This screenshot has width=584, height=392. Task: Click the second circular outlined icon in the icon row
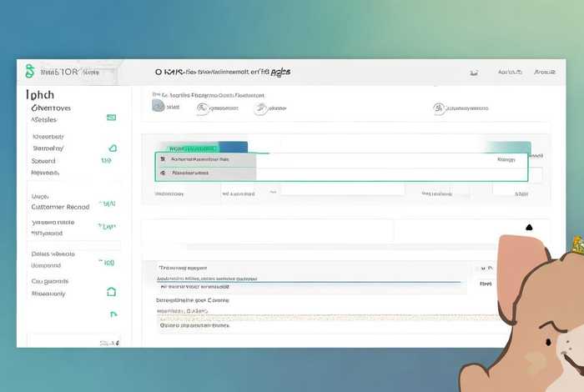pos(202,108)
